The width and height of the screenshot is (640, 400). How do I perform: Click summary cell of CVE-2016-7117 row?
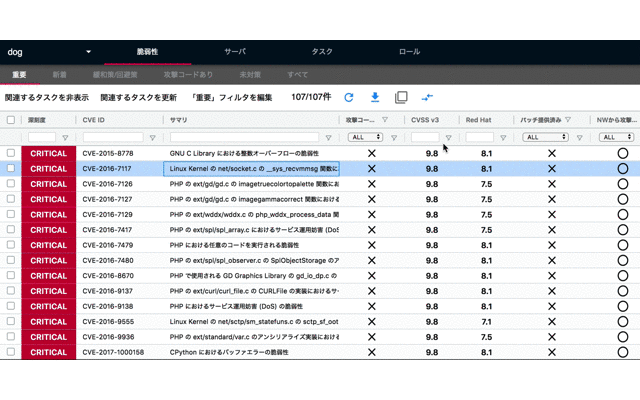(x=251, y=169)
